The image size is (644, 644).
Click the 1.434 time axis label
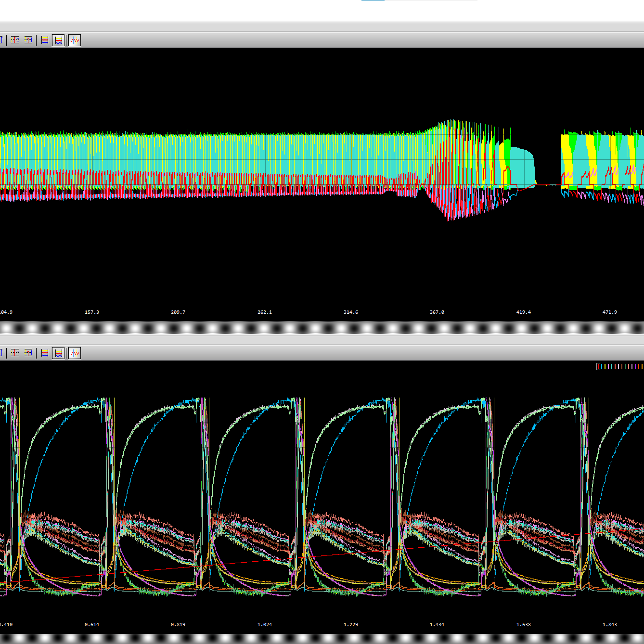point(437,624)
